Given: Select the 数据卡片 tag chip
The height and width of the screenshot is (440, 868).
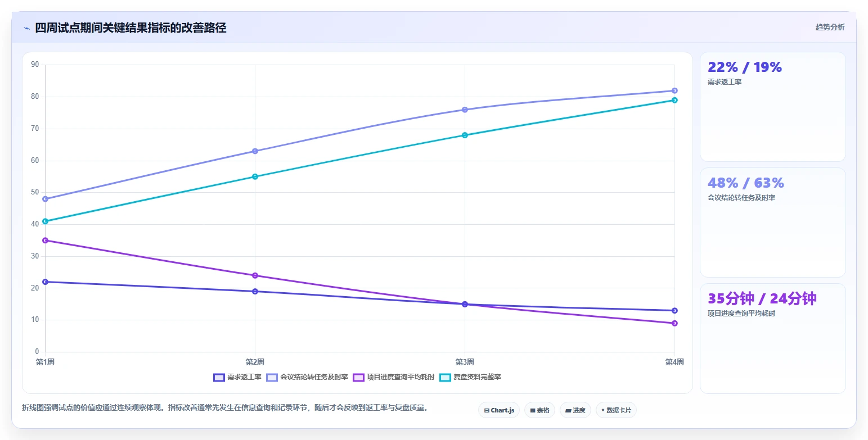Looking at the screenshot, I should coord(616,410).
